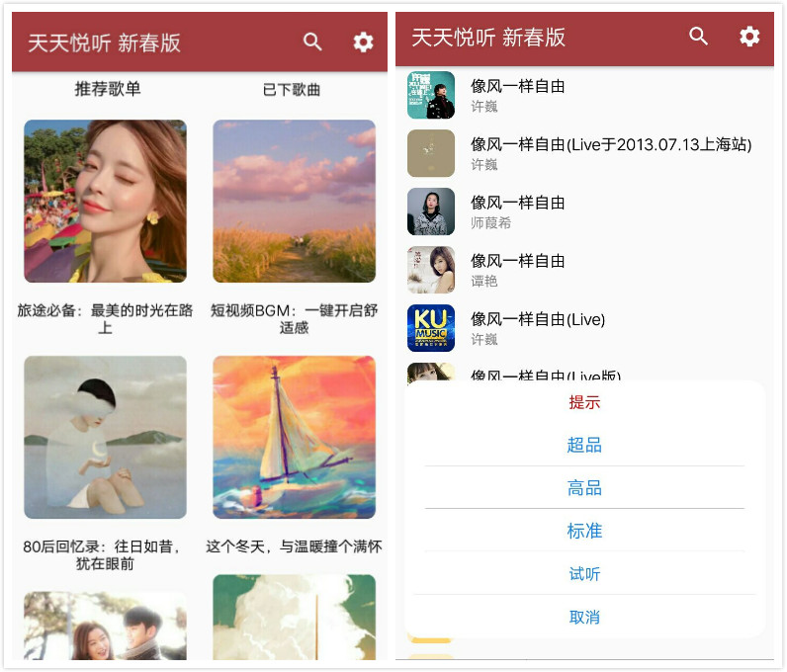Viewport: 787px width, 672px height.
Task: Tap album art of 谭艳 song
Action: [431, 270]
